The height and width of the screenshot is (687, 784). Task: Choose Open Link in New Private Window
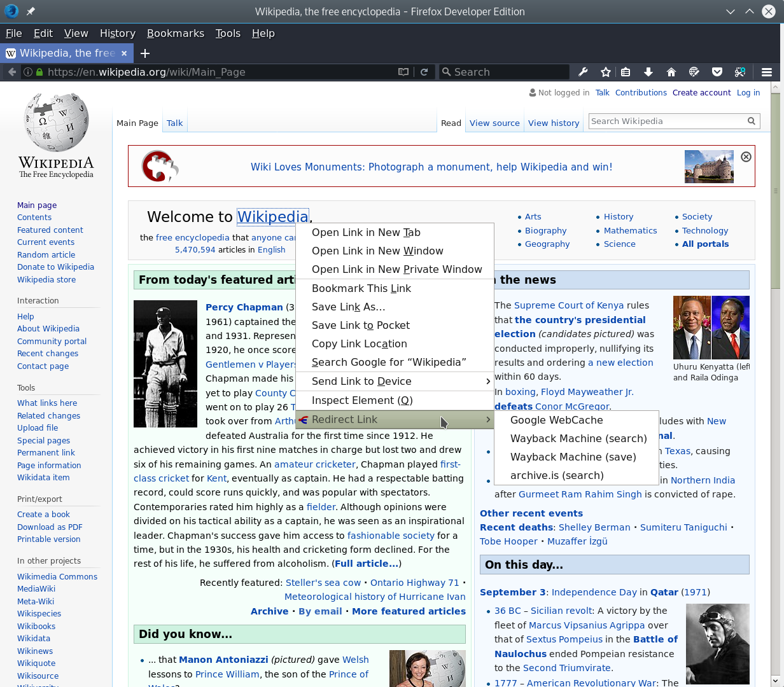tap(395, 269)
